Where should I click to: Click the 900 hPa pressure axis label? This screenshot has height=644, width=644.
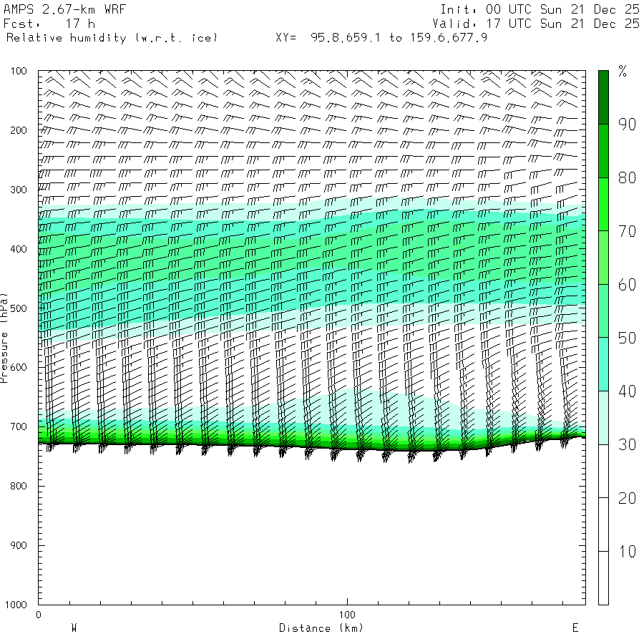point(19,545)
